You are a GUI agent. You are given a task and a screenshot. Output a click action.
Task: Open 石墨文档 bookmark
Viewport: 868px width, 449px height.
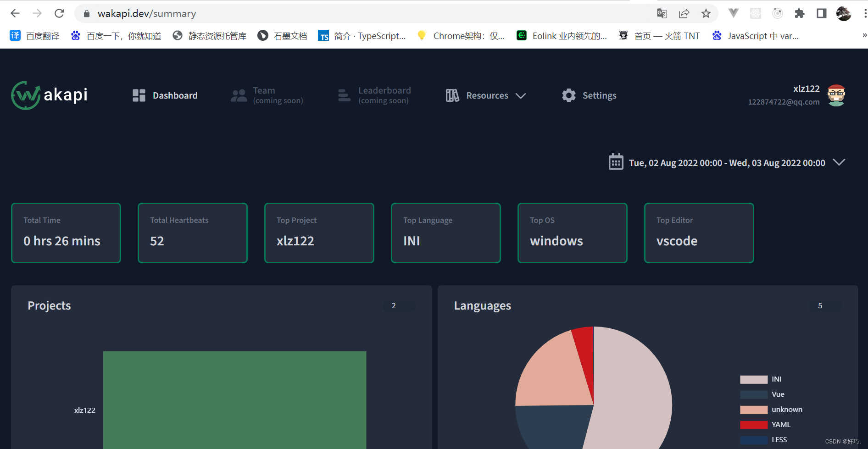click(x=282, y=36)
